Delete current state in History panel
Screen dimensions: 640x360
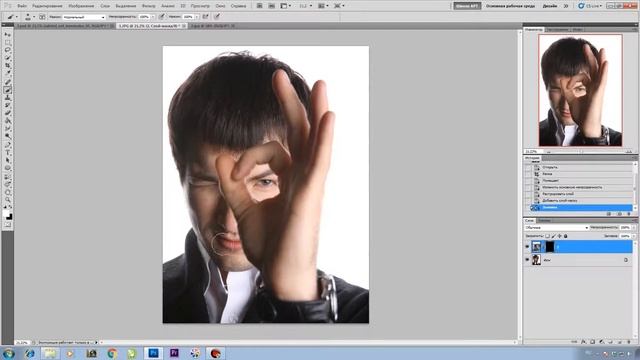pos(629,214)
